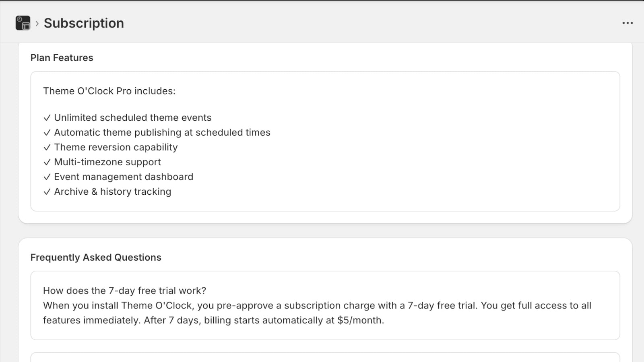This screenshot has width=644, height=362.
Task: Click the Plan Features heading
Action: 62,58
